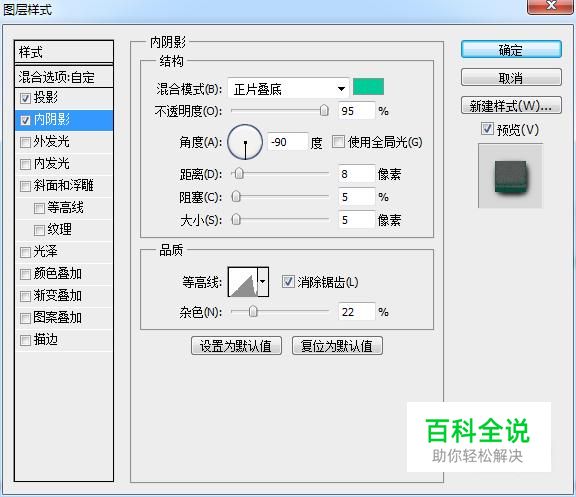Check the 等高线 sub-option checkbox
The height and width of the screenshot is (497, 576).
[39, 208]
